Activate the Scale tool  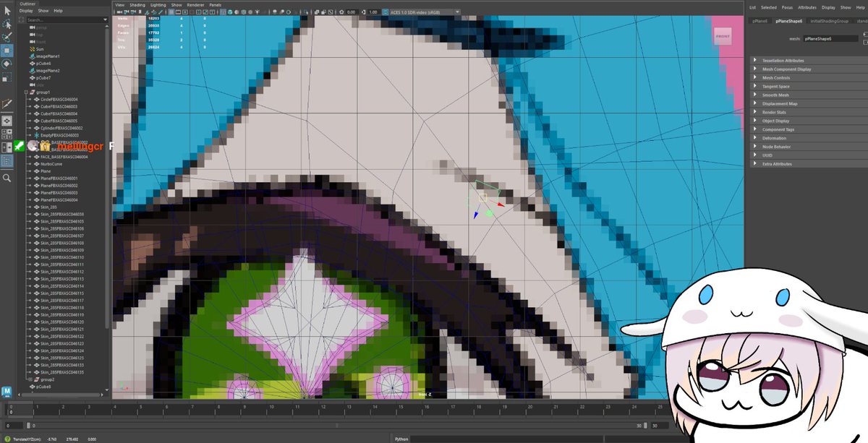click(7, 77)
